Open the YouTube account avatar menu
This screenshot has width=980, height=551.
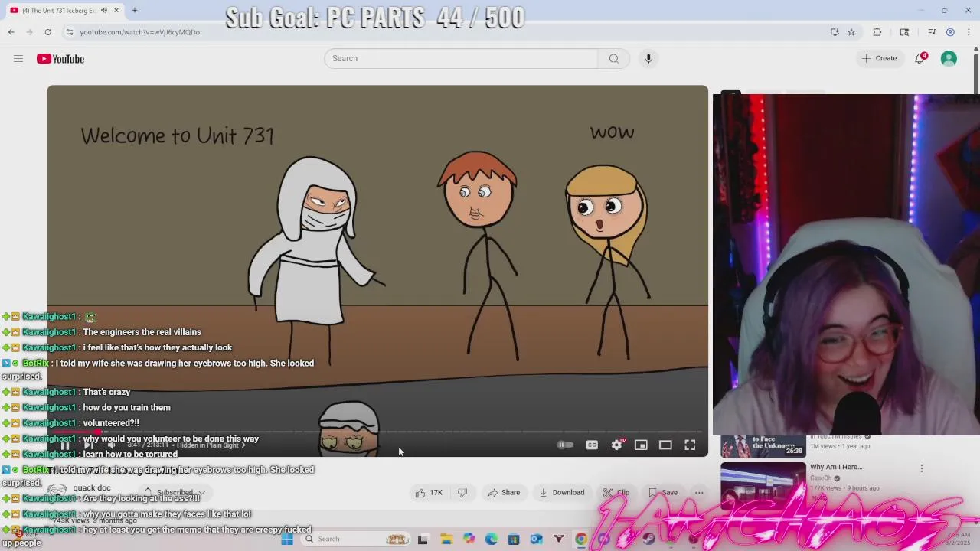pyautogui.click(x=949, y=59)
